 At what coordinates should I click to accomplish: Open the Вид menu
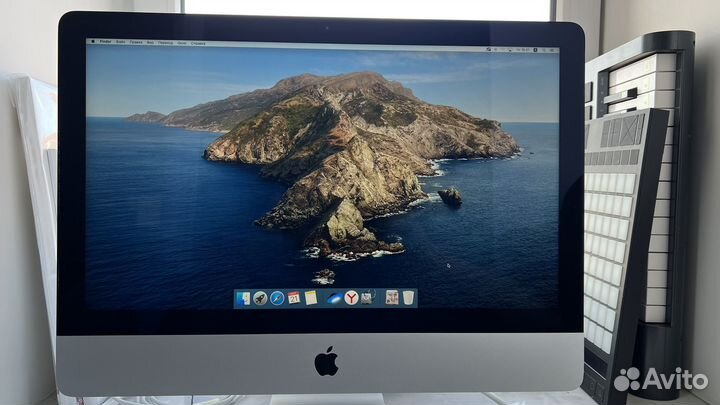pyautogui.click(x=150, y=43)
